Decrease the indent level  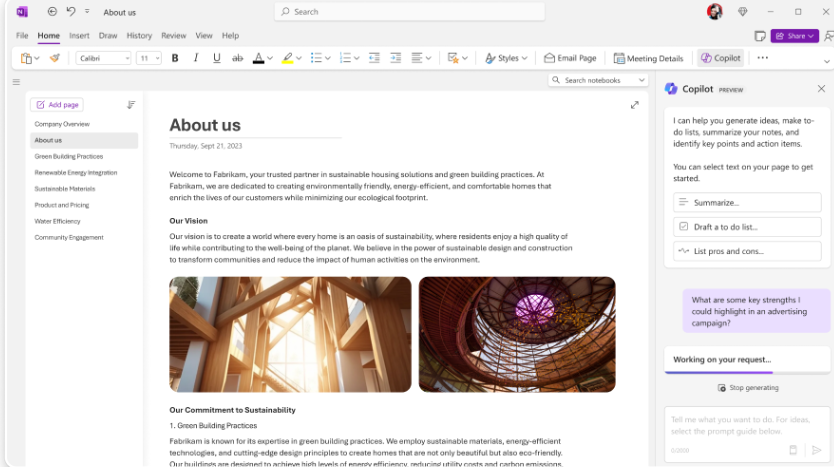point(374,58)
